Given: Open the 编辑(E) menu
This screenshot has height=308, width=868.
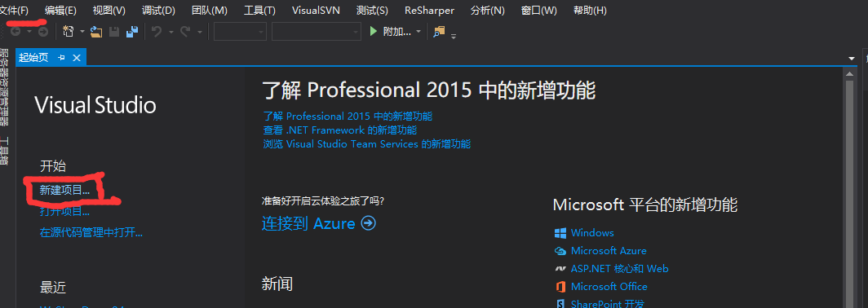Looking at the screenshot, I should [60, 11].
